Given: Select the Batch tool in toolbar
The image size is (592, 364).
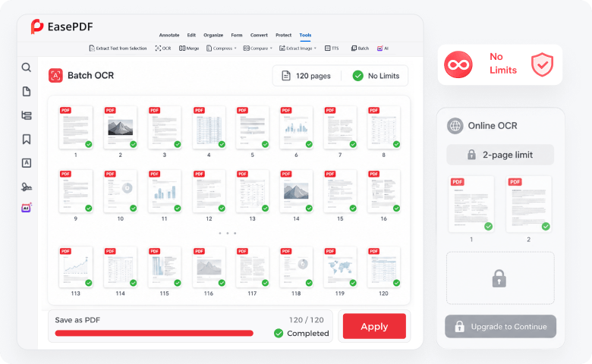Looking at the screenshot, I should click(x=360, y=49).
